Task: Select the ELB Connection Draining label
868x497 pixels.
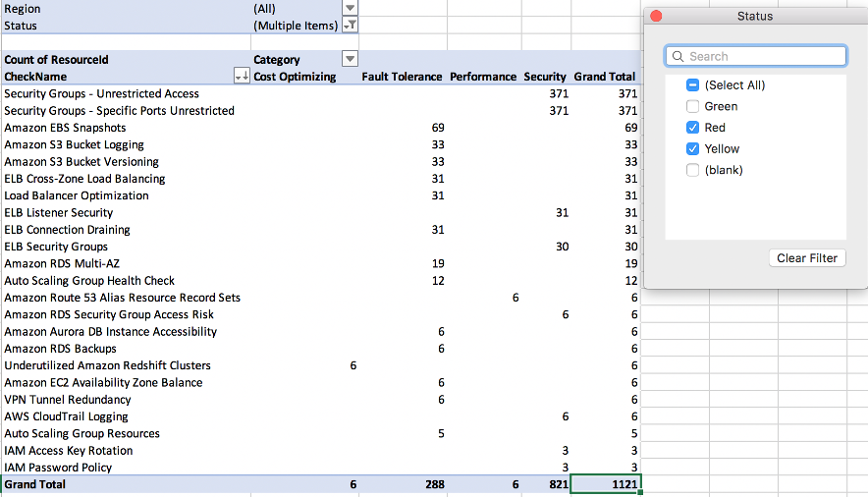Action: (x=67, y=230)
